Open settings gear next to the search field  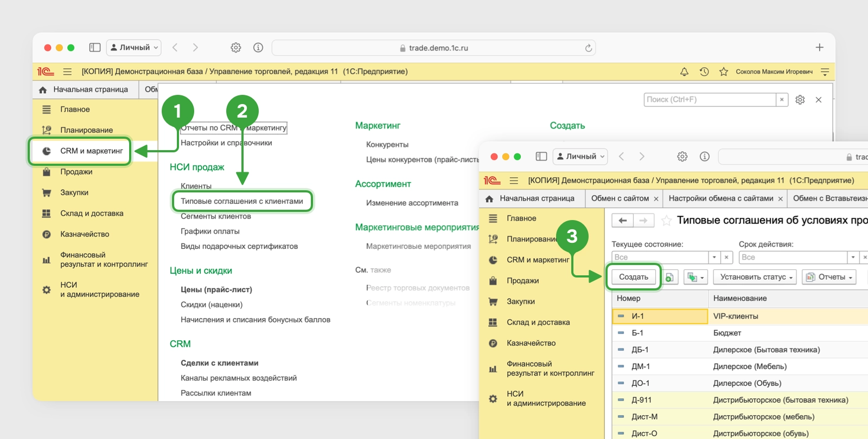800,100
